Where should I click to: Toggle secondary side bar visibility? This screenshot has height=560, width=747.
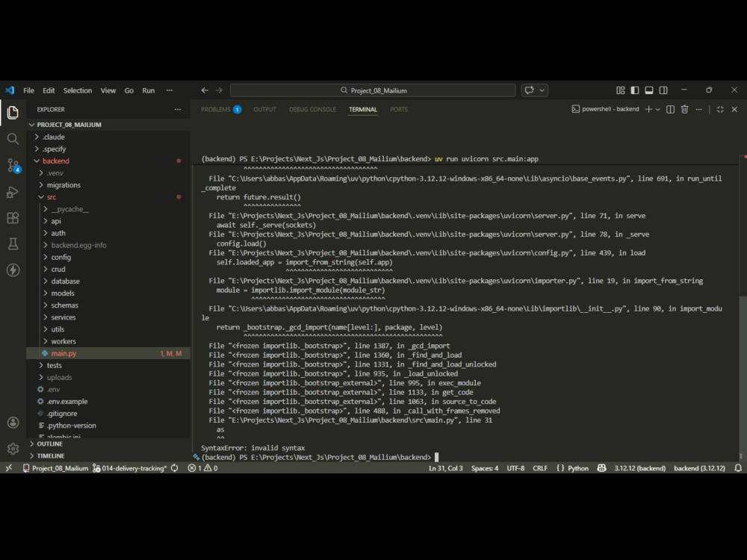[663, 90]
